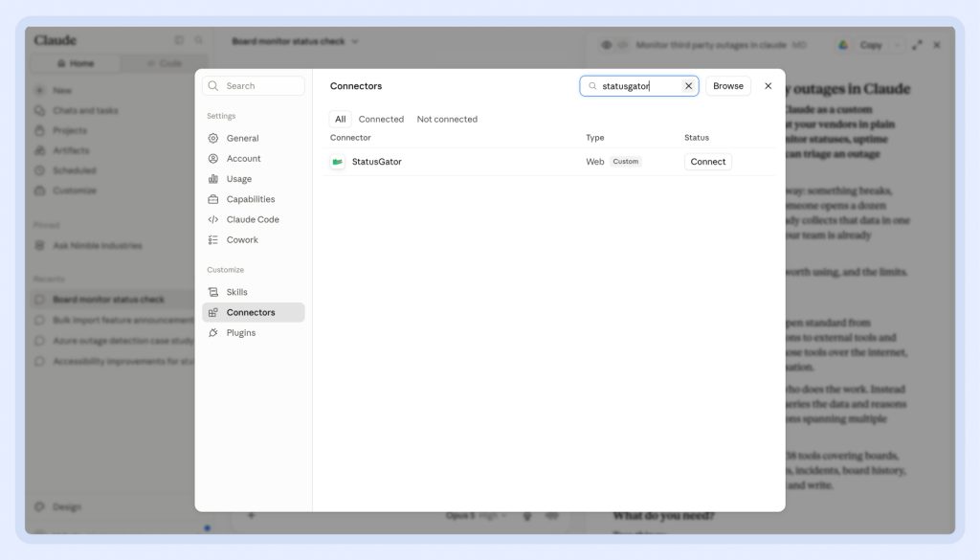980x560 pixels.
Task: Open Opus model selector in chat box
Action: 475,516
